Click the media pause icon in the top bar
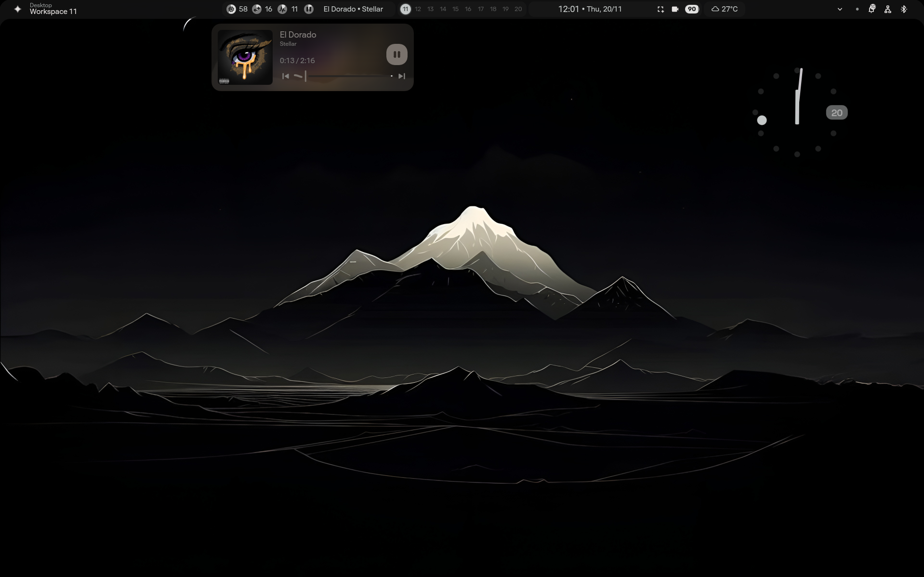Image resolution: width=924 pixels, height=577 pixels. coord(309,9)
